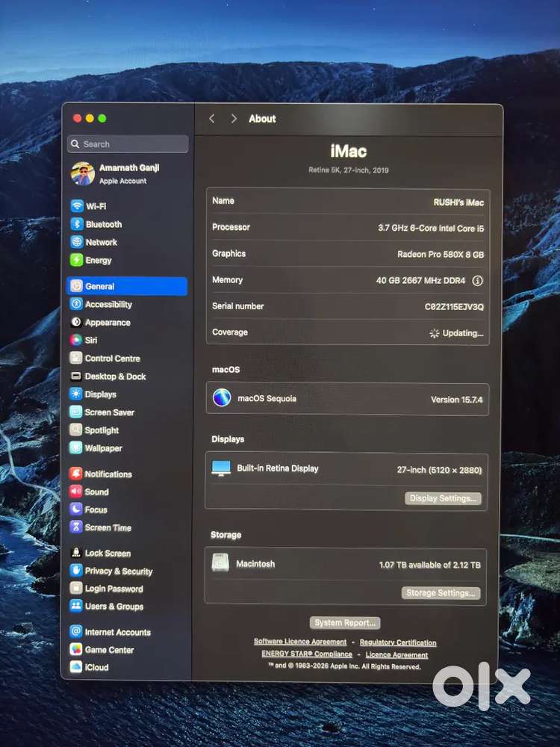Open the Software Licence Agreement link
The image size is (560, 747).
(300, 642)
